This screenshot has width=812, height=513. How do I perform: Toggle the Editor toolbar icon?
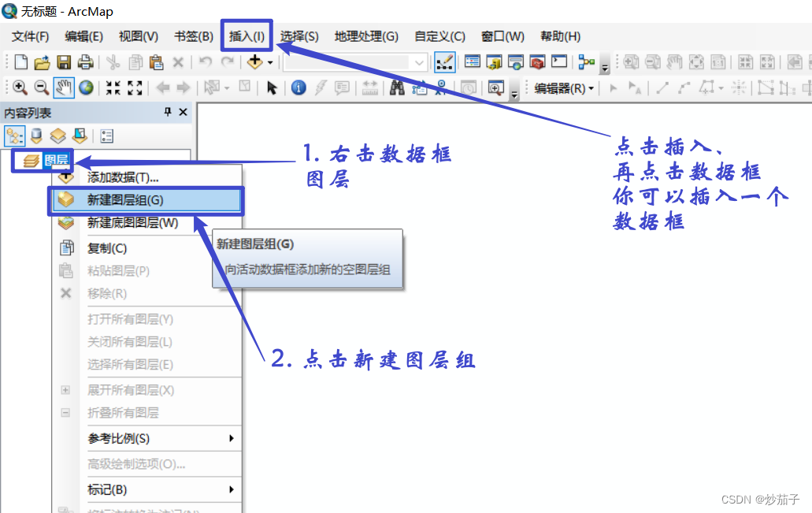click(444, 62)
